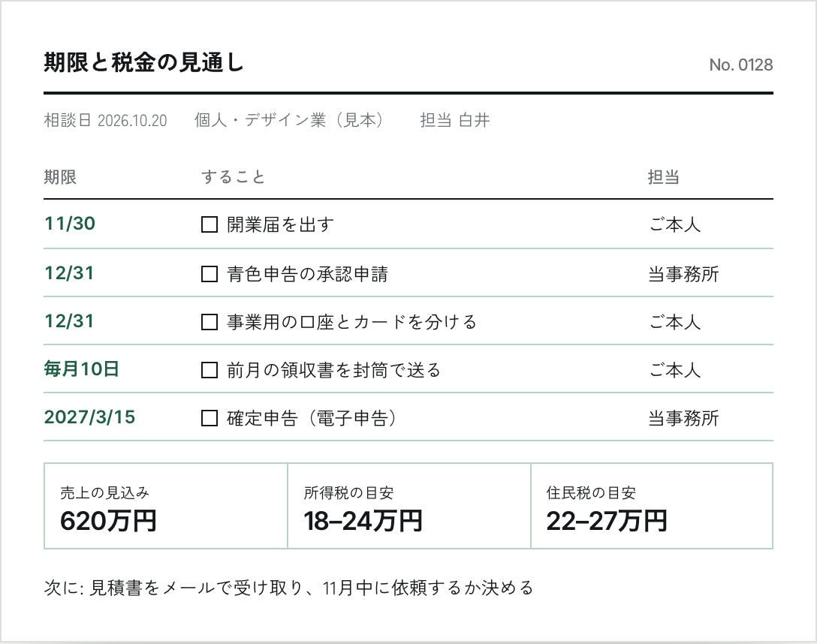Click the 売上の見込み label

[104, 492]
